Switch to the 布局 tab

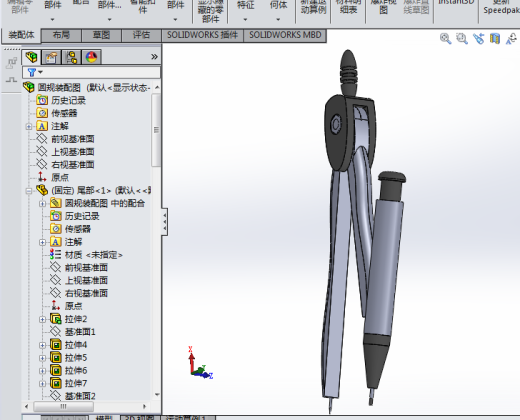pos(61,35)
